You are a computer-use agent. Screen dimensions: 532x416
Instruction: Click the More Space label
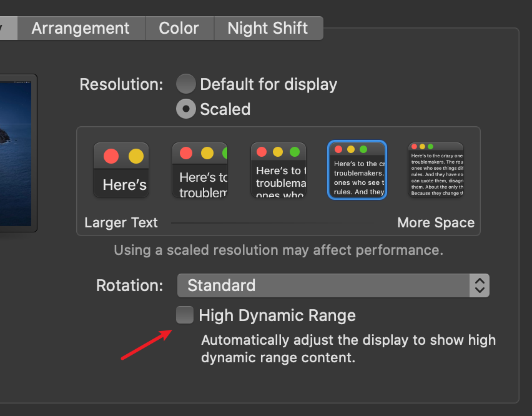coord(436,223)
